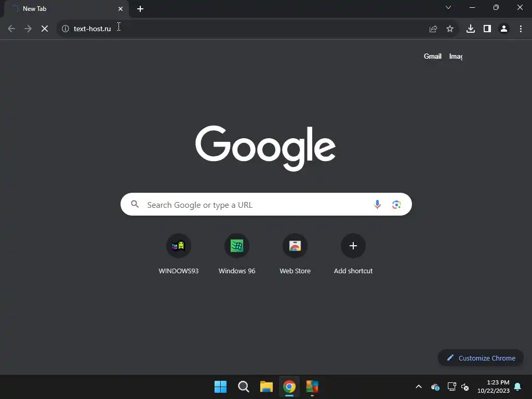Click the muted volume tray icon
532x399 pixels.
pyautogui.click(x=465, y=387)
